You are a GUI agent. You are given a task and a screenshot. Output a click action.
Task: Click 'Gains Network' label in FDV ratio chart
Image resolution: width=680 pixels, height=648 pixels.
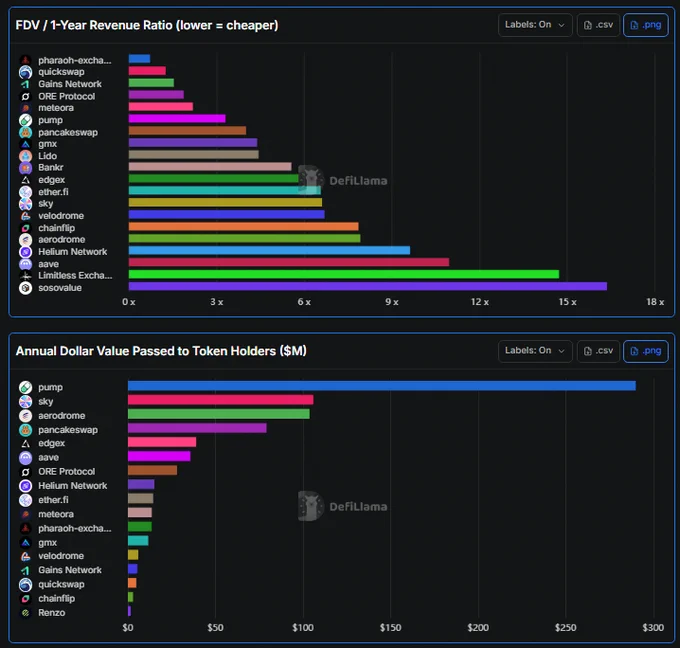(70, 84)
